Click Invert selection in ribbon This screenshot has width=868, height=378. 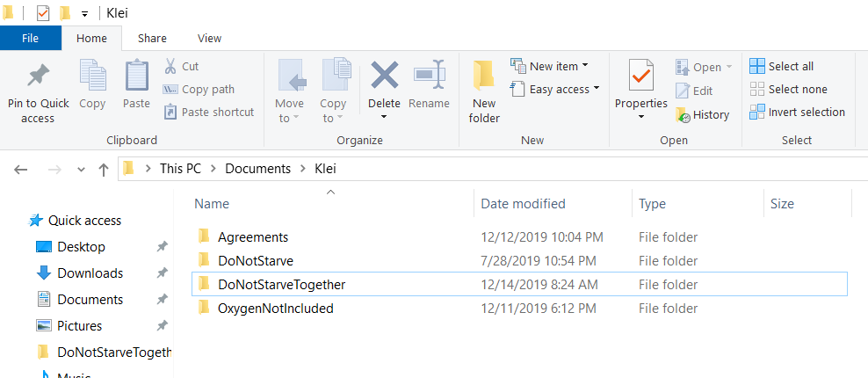tap(757, 112)
